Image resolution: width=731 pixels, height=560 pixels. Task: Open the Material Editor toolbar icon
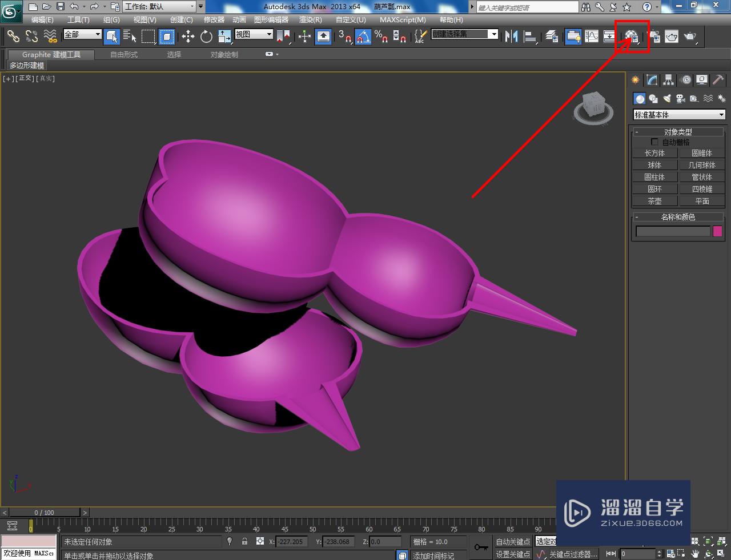coord(632,37)
